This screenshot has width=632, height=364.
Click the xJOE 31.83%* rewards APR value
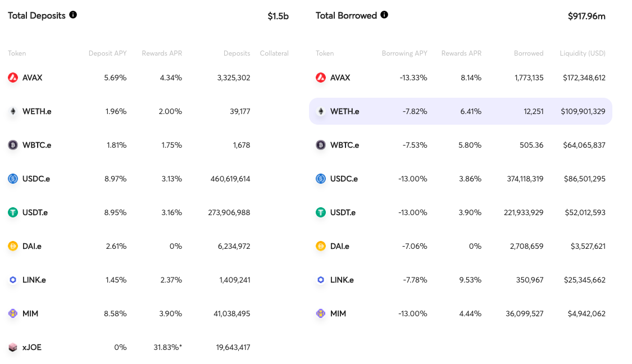(167, 347)
